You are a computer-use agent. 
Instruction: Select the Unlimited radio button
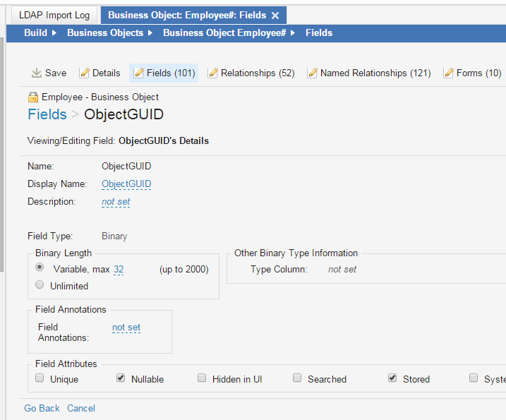[40, 284]
